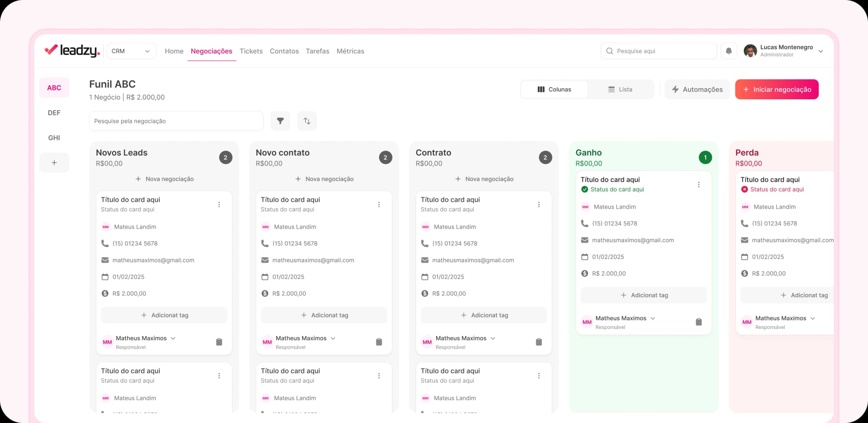Select the DEF funnel tab
868x423 pixels.
click(x=54, y=112)
